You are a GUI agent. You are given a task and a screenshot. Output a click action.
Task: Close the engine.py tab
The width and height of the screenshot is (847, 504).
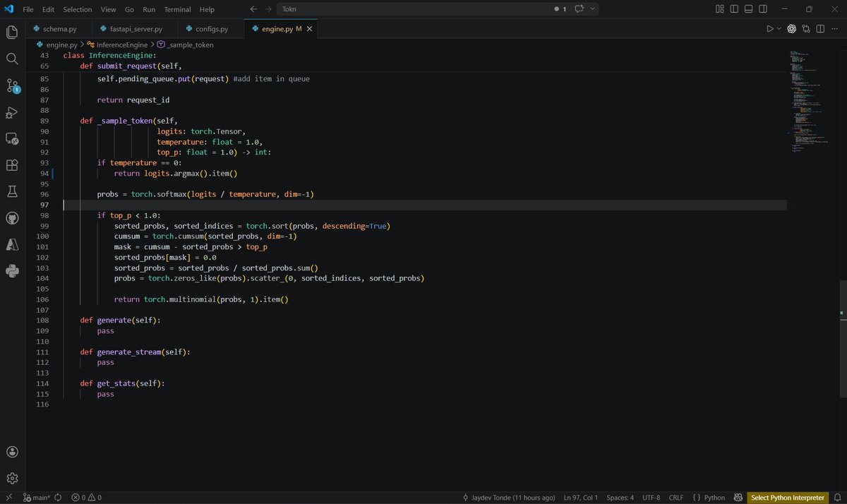click(x=309, y=29)
